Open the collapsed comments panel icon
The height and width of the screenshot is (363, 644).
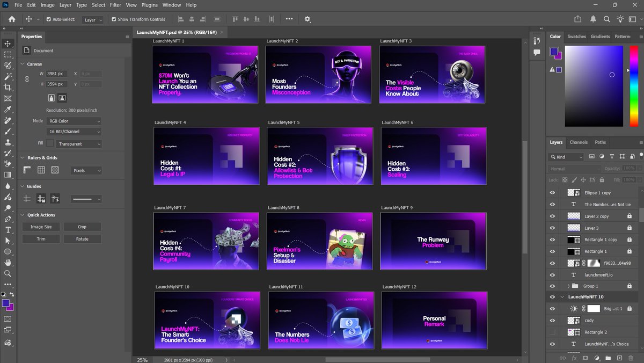tap(537, 53)
